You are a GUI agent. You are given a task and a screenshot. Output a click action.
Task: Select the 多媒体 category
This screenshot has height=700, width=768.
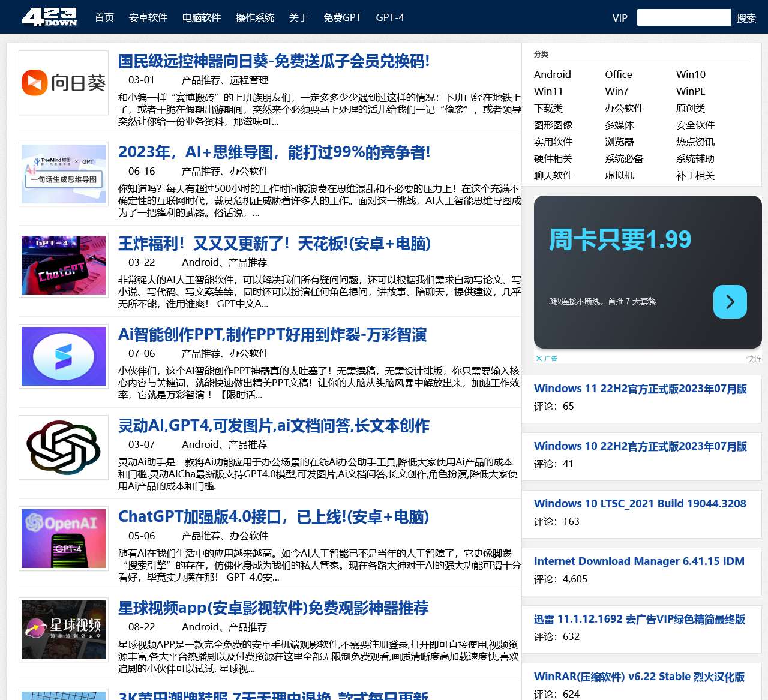pos(619,125)
